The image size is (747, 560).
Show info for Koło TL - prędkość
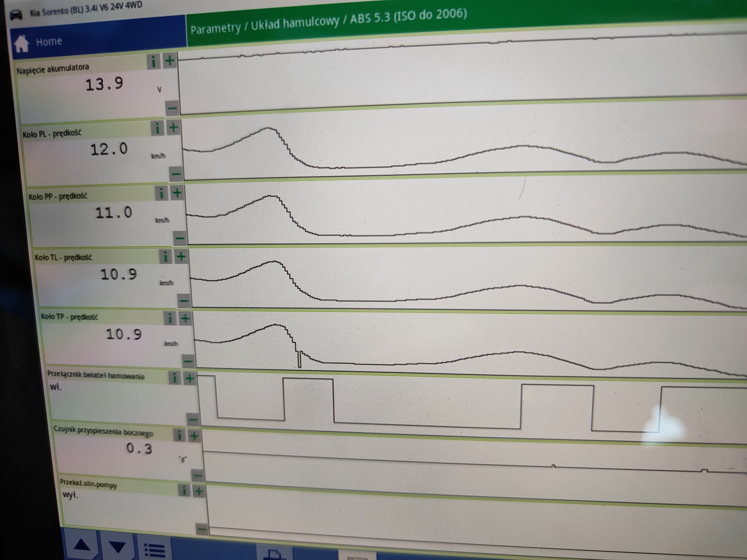pyautogui.click(x=165, y=257)
